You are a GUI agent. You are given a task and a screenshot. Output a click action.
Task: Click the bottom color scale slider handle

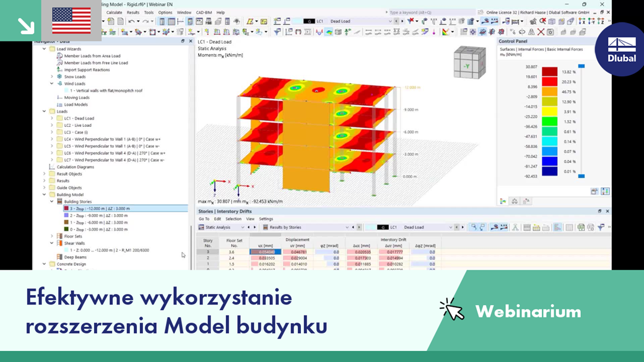[x=581, y=176]
